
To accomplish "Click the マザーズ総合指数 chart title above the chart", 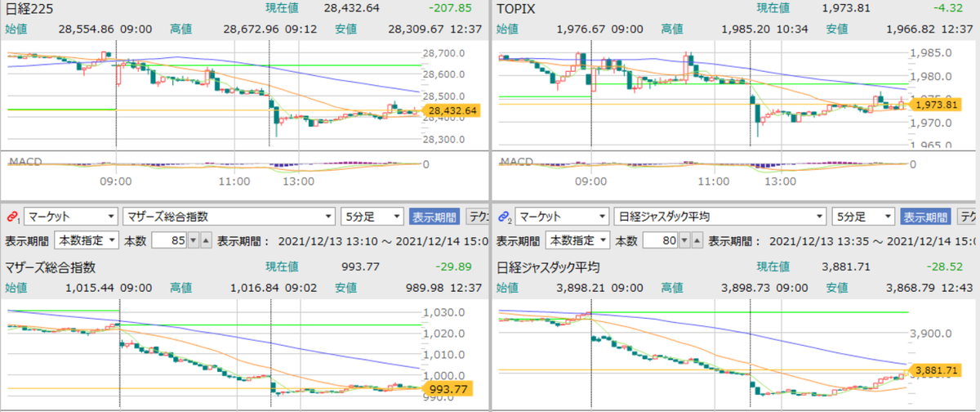I will coord(51,266).
